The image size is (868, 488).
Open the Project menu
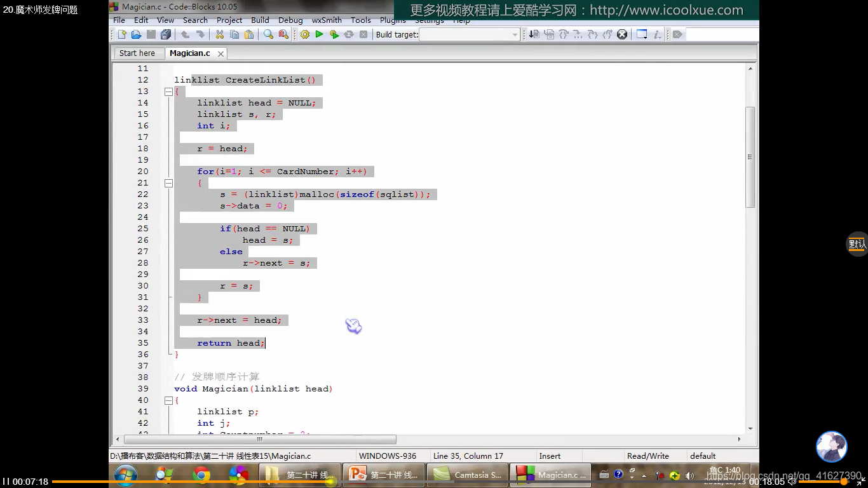[229, 20]
